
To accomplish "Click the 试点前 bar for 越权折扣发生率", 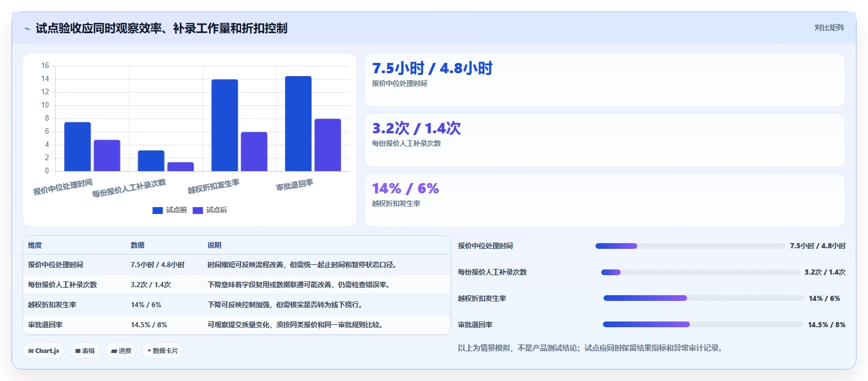I will pos(224,125).
